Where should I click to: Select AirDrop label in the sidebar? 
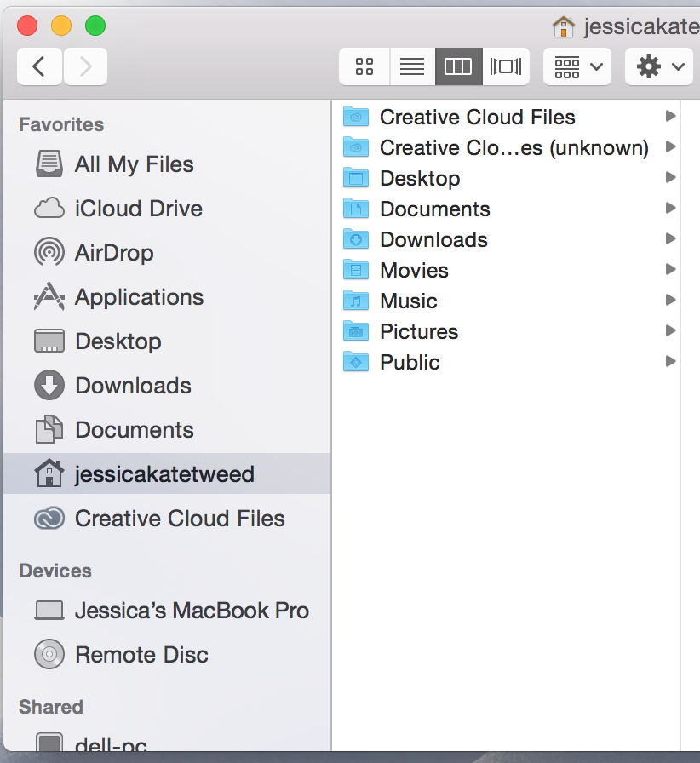click(x=114, y=253)
